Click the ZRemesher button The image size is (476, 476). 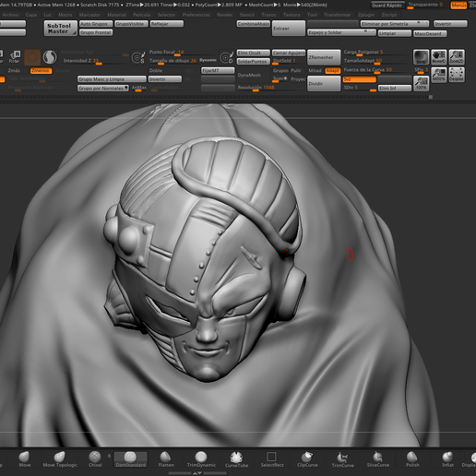[324, 57]
